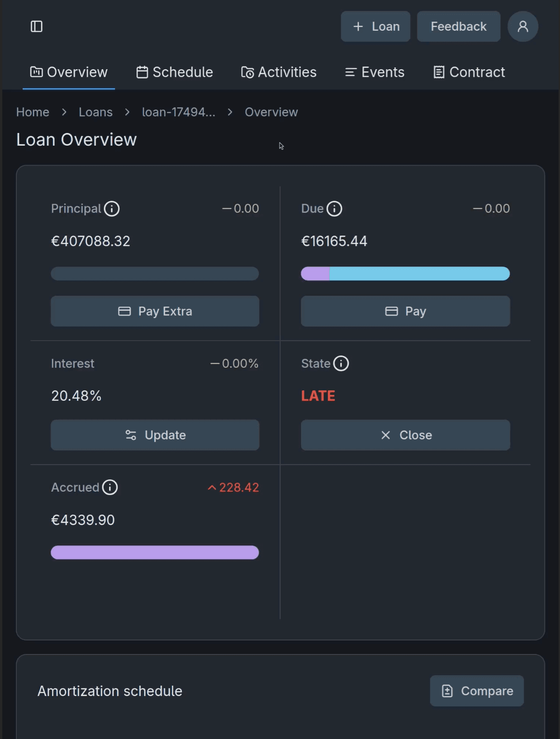560x739 pixels.
Task: Click the Accrued info icon
Action: click(109, 487)
